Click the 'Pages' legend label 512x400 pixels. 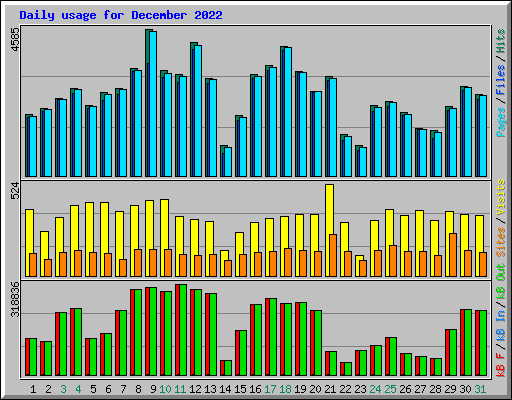pos(501,122)
